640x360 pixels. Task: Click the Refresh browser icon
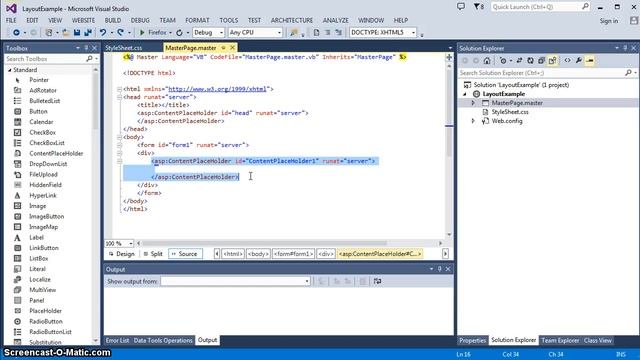click(x=179, y=32)
